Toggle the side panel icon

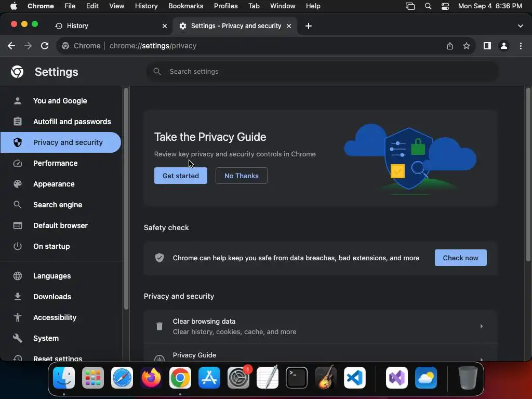[x=487, y=46]
